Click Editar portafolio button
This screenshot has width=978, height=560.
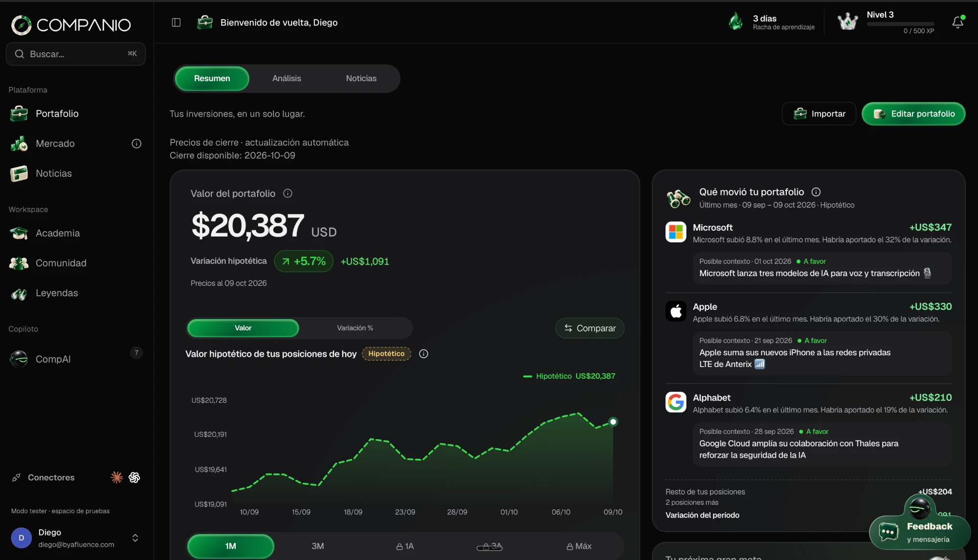[913, 114]
